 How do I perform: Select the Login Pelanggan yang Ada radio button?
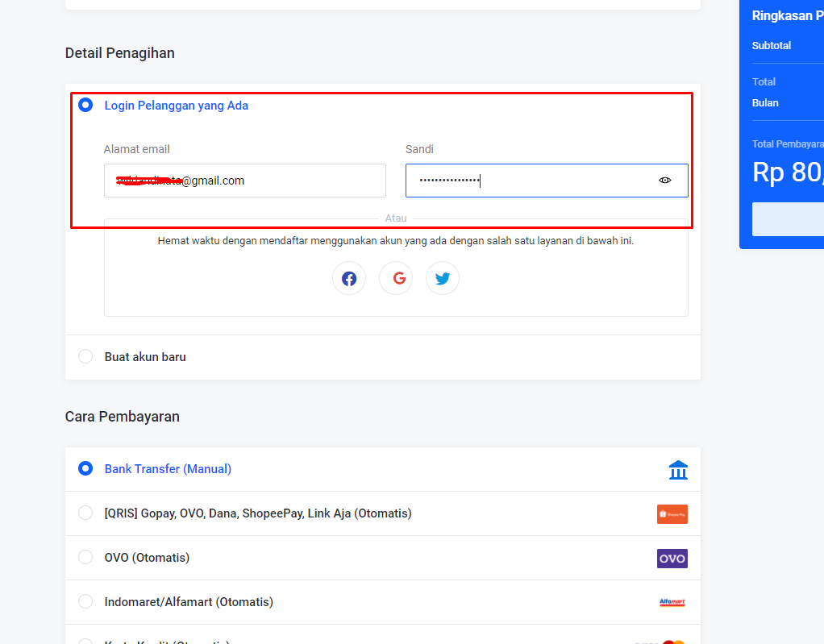point(85,105)
